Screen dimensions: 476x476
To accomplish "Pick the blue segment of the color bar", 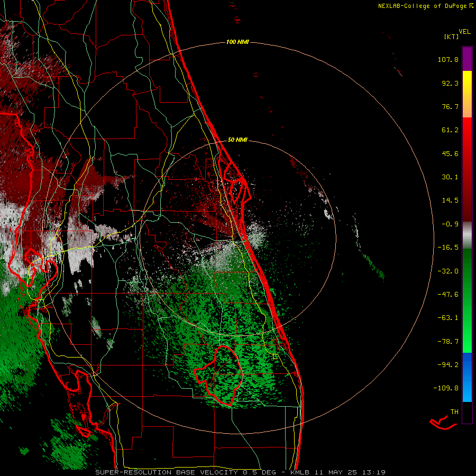I will pyautogui.click(x=467, y=377).
